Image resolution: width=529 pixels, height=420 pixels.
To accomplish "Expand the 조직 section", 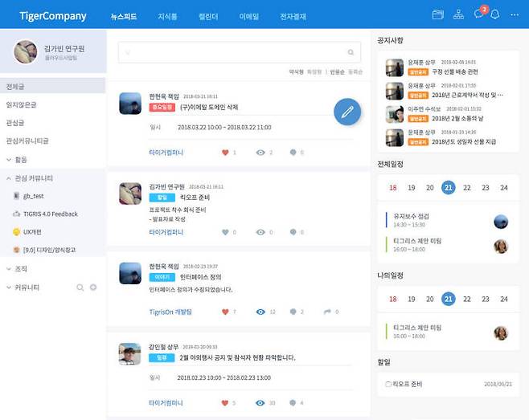I will tap(9, 269).
